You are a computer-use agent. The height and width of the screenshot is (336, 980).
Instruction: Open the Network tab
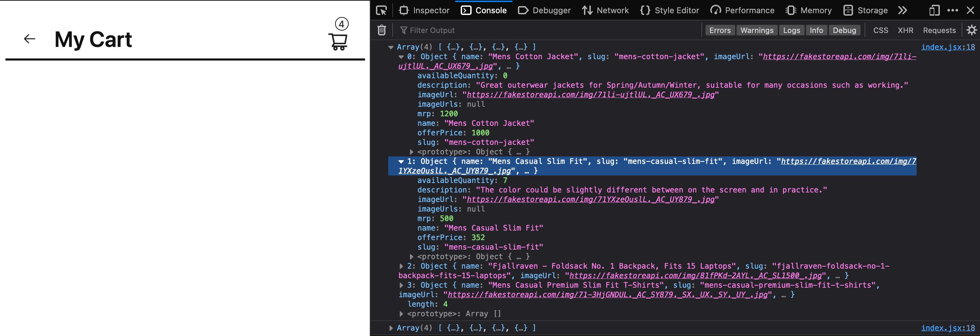click(x=605, y=10)
